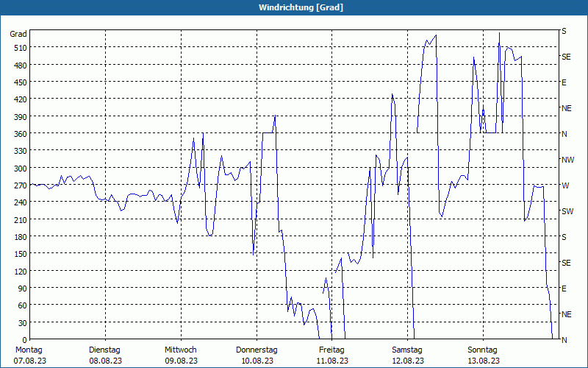Screen dimensions: 588x368
Task: Click the E compass label level with 450
Action: pyautogui.click(x=564, y=82)
